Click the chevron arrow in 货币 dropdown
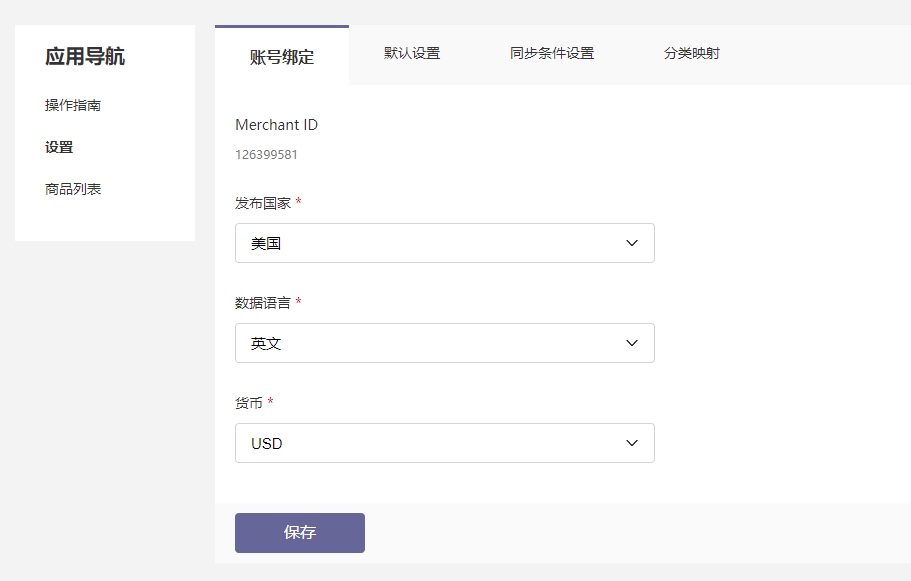 (631, 443)
